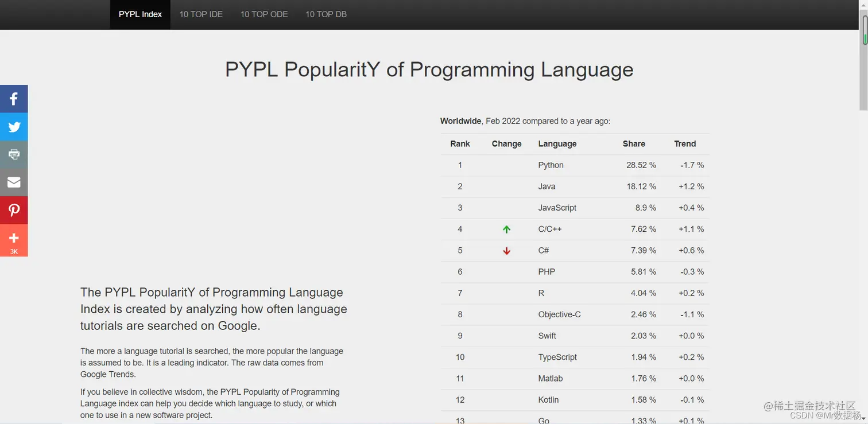Image resolution: width=868 pixels, height=424 pixels.
Task: Click PHP's -0.3 % trend value
Action: pyautogui.click(x=692, y=272)
